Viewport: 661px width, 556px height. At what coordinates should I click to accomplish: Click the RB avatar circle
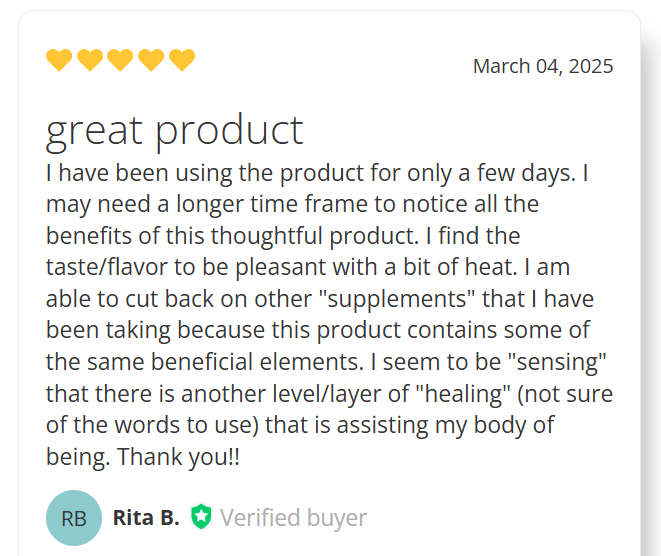[74, 518]
